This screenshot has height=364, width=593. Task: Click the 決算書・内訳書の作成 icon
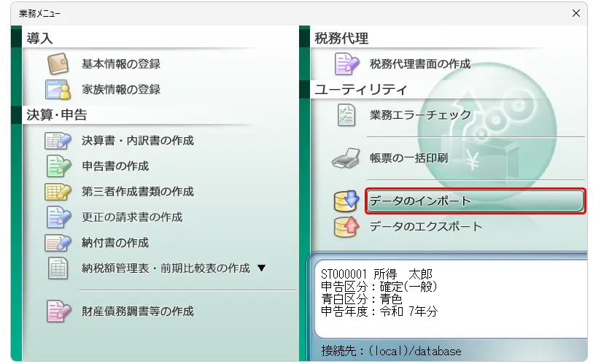[58, 141]
